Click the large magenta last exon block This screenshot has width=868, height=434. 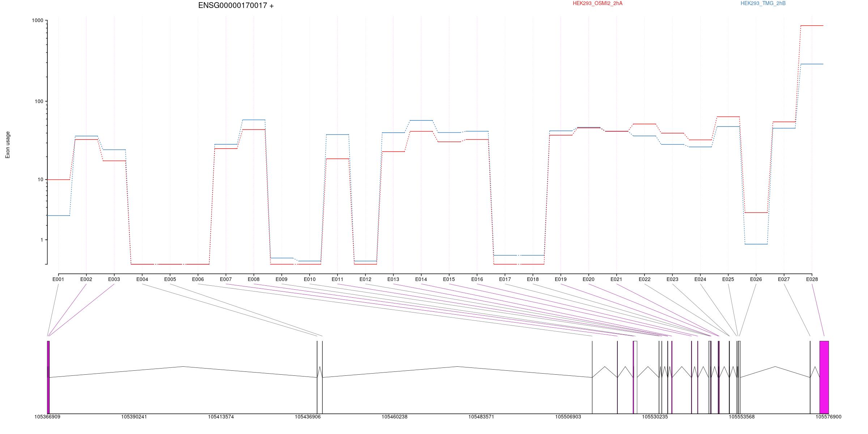[x=824, y=377]
